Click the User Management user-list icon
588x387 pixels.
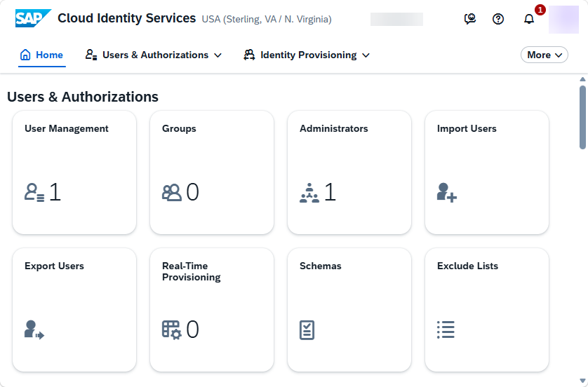pyautogui.click(x=34, y=192)
